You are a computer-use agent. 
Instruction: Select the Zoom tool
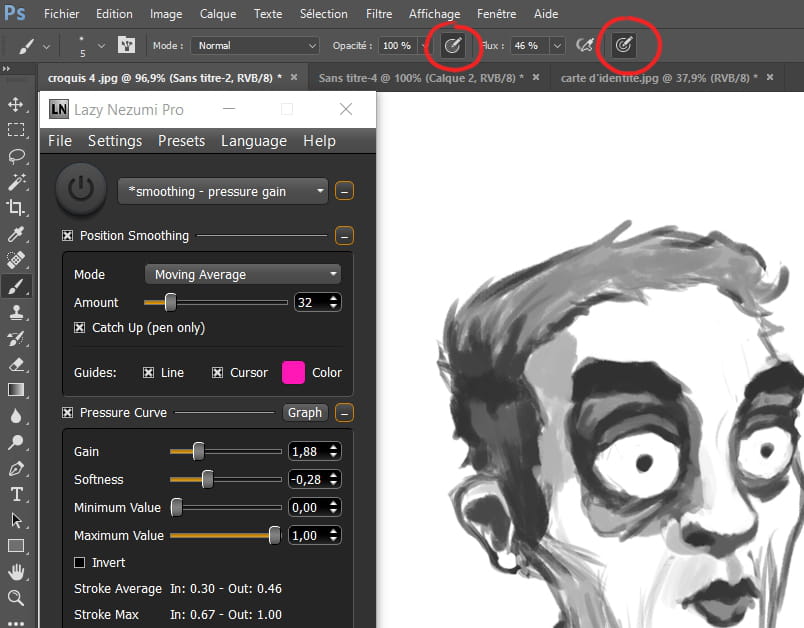point(16,598)
